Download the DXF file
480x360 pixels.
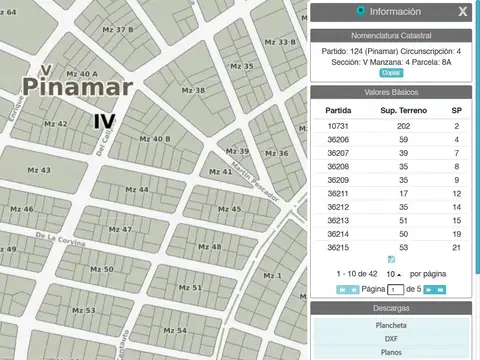pyautogui.click(x=391, y=339)
